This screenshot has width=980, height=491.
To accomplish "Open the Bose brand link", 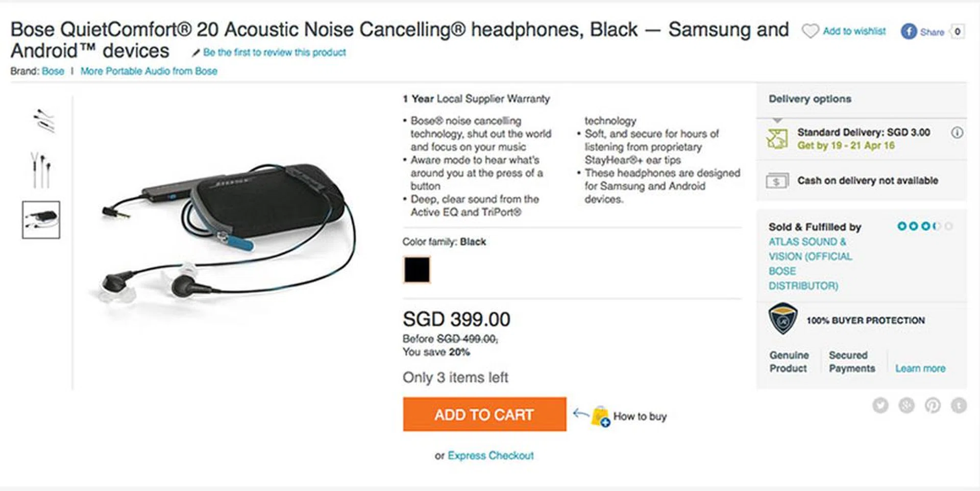I will [53, 71].
